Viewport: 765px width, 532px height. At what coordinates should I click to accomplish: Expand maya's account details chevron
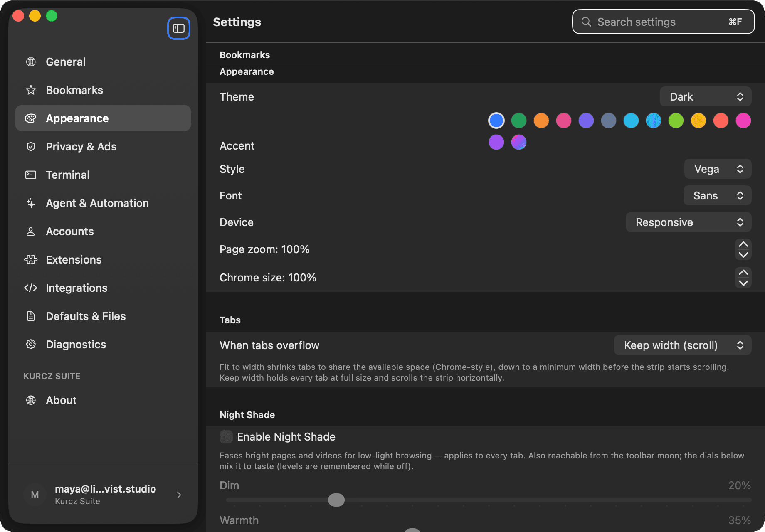(x=179, y=495)
